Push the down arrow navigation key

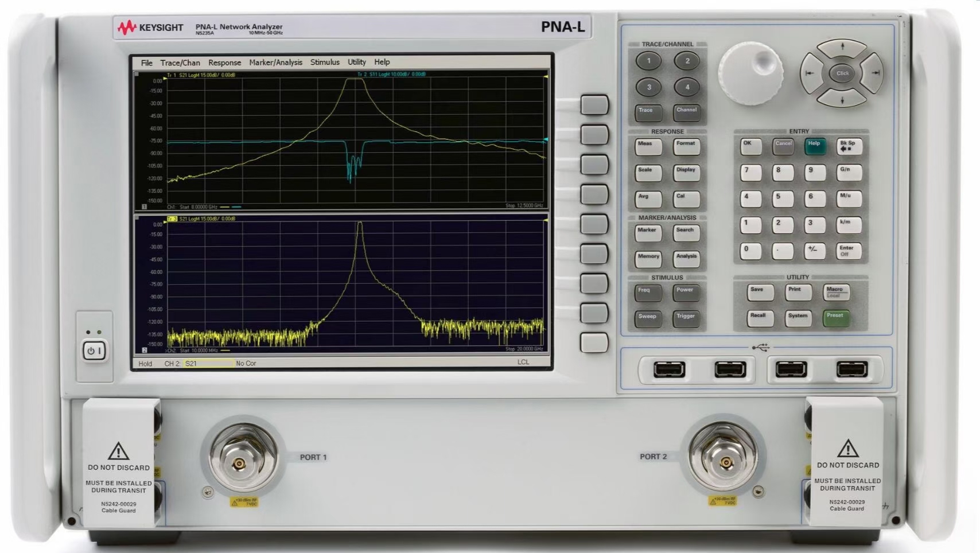tap(842, 98)
